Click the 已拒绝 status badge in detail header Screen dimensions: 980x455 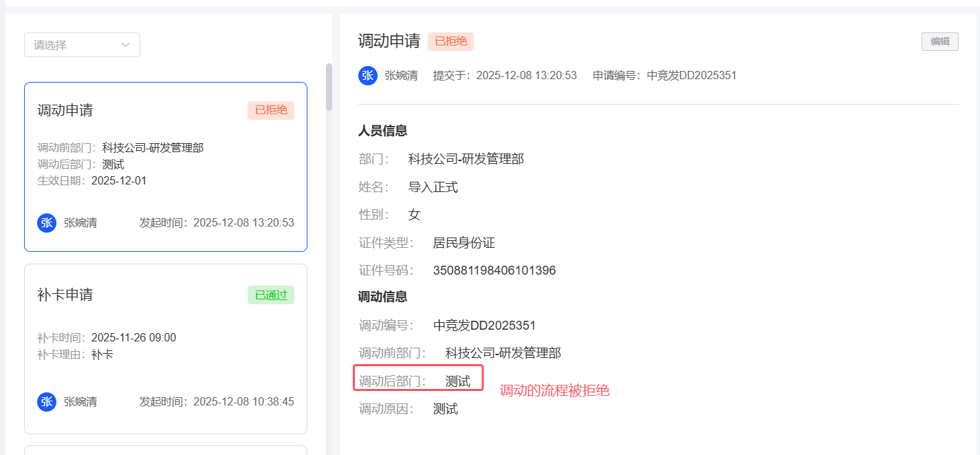[x=451, y=41]
